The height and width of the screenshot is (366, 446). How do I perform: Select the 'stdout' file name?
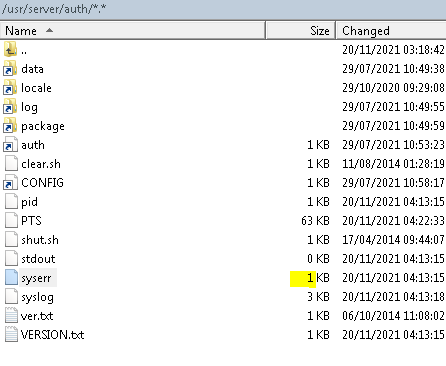38,259
